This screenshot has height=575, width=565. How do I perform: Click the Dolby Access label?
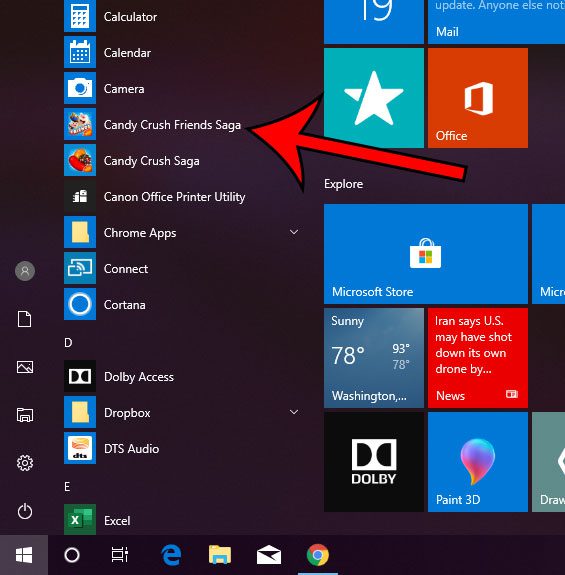click(139, 377)
